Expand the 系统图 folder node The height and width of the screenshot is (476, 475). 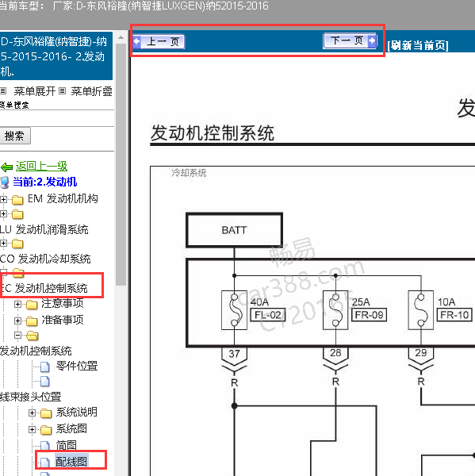pyautogui.click(x=32, y=429)
